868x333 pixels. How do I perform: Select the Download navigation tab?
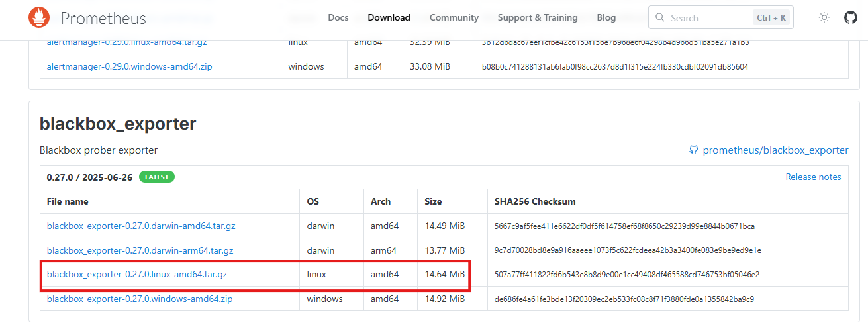point(389,18)
